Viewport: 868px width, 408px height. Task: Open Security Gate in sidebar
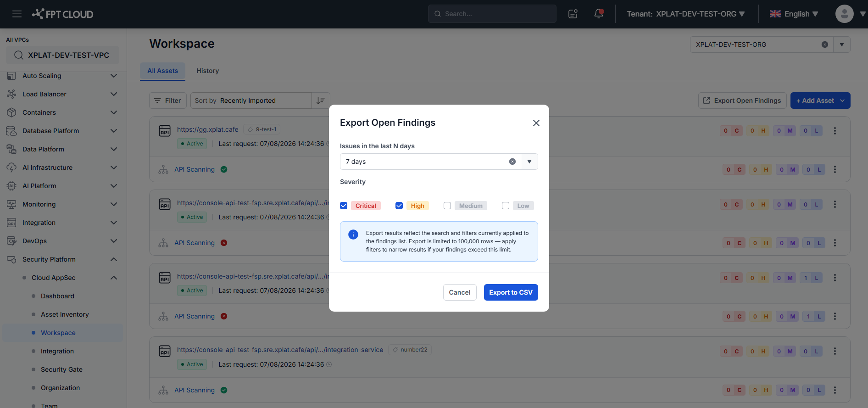point(61,369)
